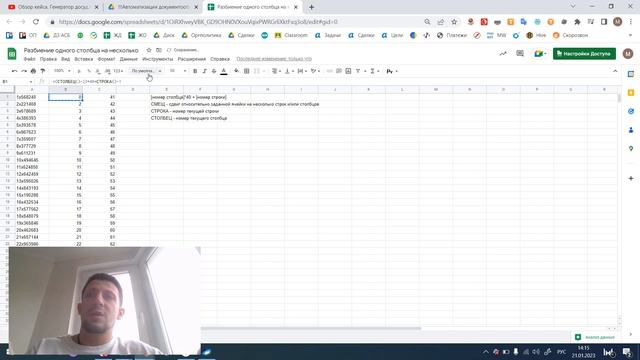
Task: Open the text color picker
Action: tap(224, 71)
